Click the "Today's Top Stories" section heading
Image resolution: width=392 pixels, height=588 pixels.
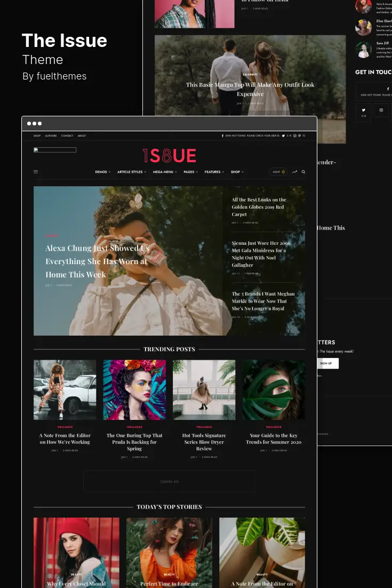[x=170, y=507]
